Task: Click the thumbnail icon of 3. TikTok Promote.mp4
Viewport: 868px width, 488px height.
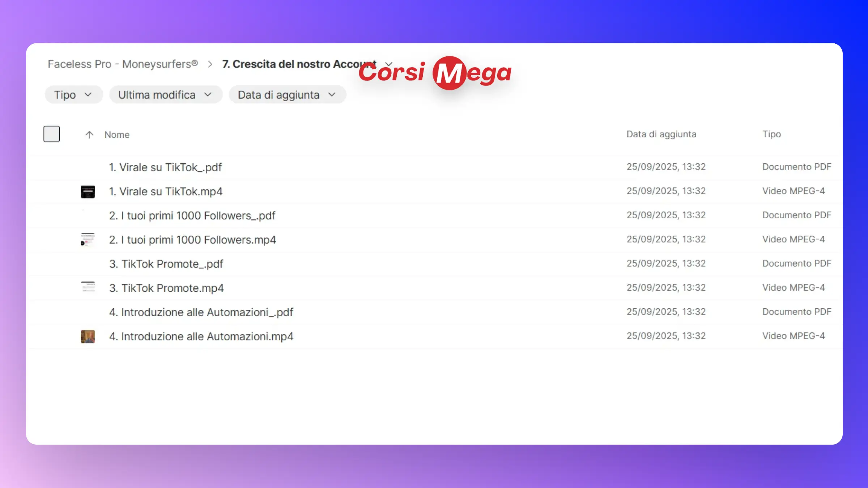Action: [x=88, y=288]
